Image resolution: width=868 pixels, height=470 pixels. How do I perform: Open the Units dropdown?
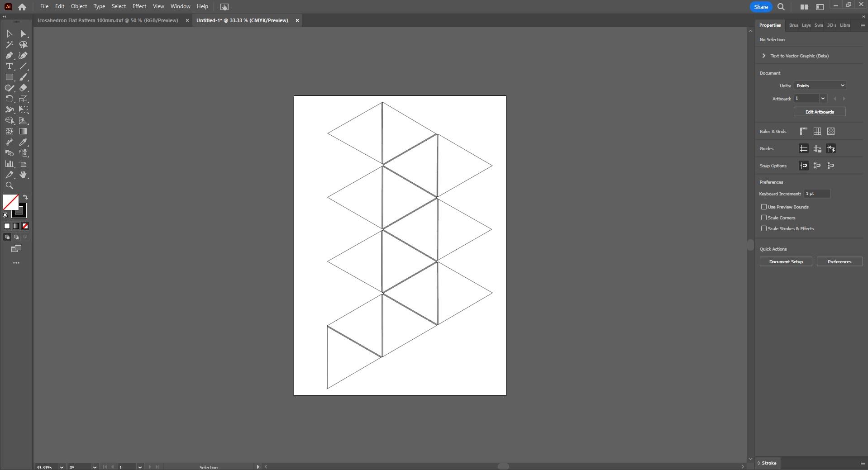tap(820, 85)
